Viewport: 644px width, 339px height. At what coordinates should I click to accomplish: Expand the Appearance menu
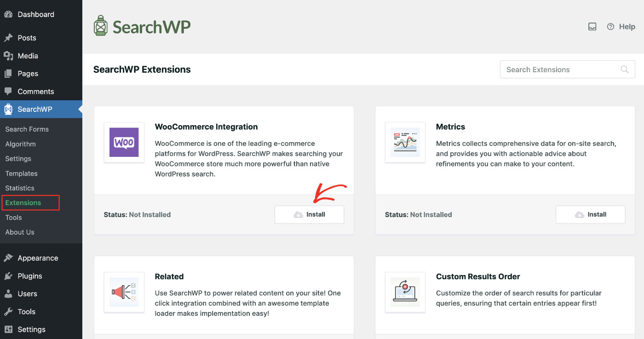(x=38, y=258)
